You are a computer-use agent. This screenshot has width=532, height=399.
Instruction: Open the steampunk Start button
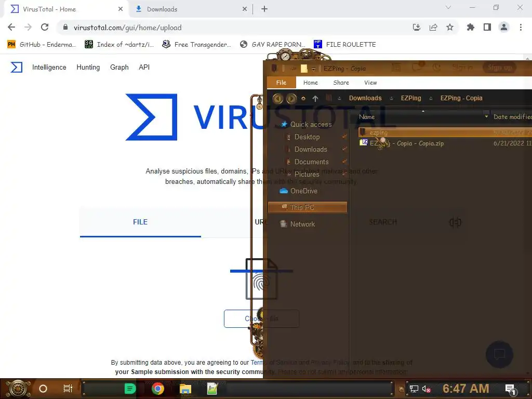[x=18, y=389]
